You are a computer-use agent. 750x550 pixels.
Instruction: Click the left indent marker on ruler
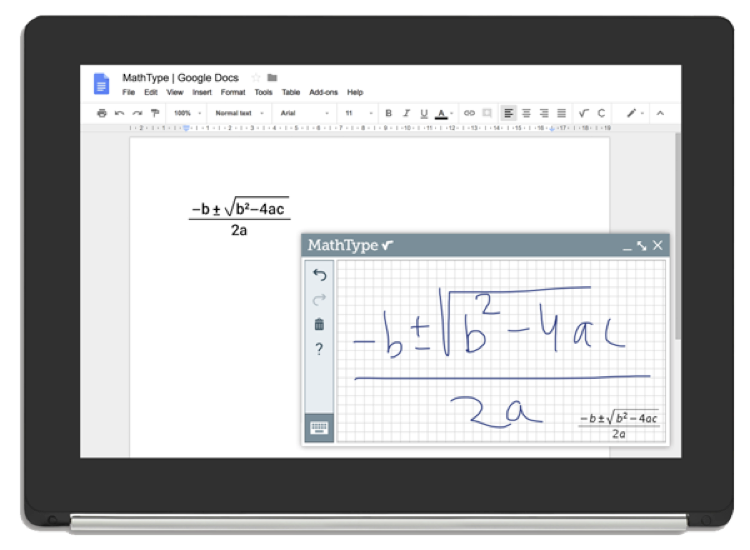point(186,128)
